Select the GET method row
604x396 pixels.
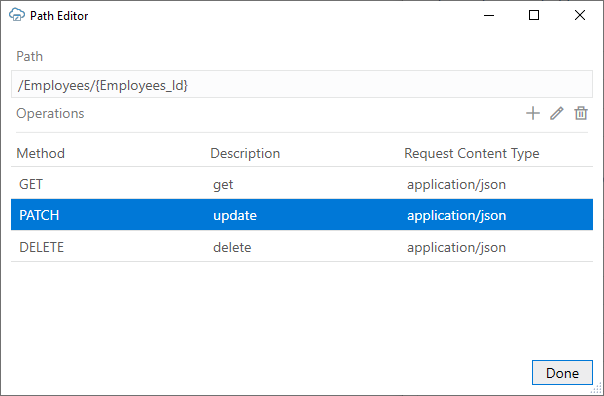302,184
